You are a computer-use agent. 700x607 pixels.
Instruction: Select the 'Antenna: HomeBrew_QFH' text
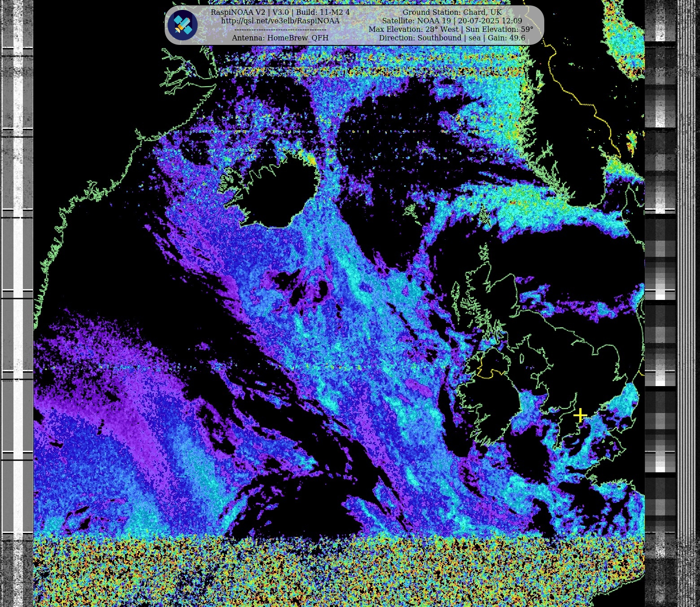(280, 38)
